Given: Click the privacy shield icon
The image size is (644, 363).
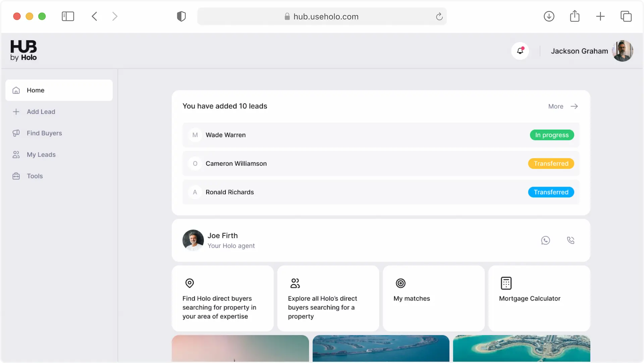Looking at the screenshot, I should (181, 16).
